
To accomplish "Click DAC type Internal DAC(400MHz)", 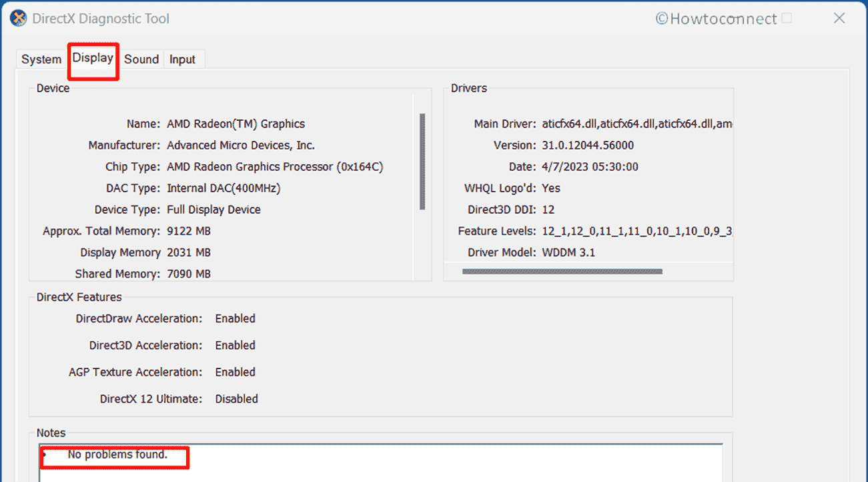I will point(224,188).
